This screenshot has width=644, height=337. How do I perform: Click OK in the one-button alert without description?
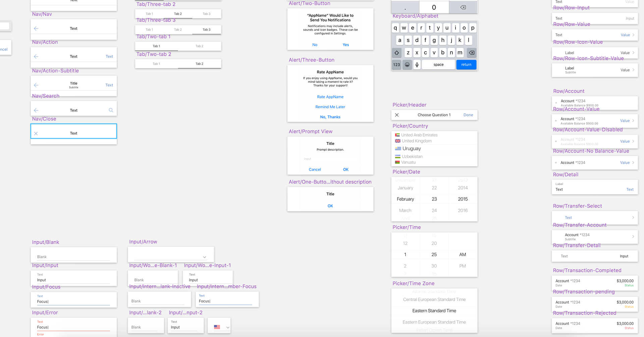tap(330, 206)
